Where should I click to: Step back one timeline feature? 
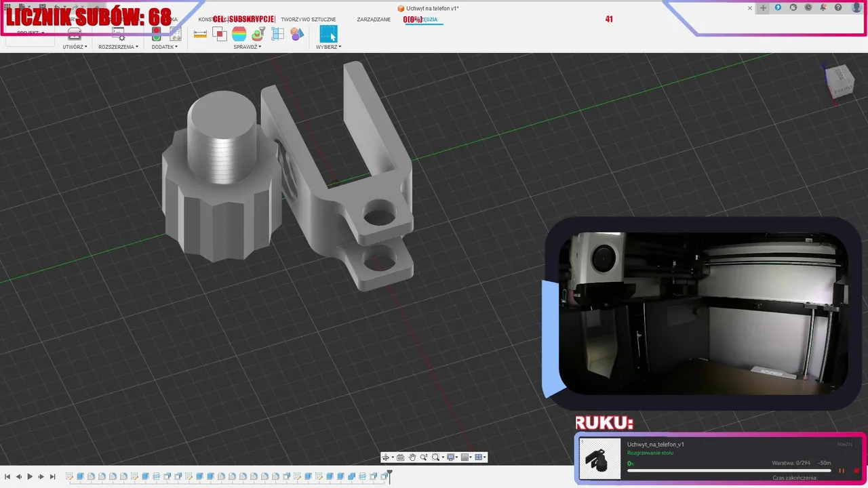[x=19, y=477]
